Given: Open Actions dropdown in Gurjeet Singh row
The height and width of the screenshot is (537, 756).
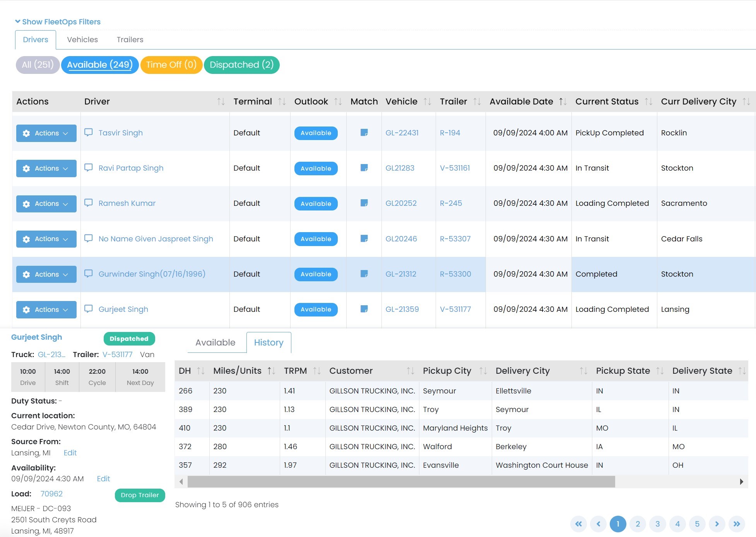Looking at the screenshot, I should 46,310.
